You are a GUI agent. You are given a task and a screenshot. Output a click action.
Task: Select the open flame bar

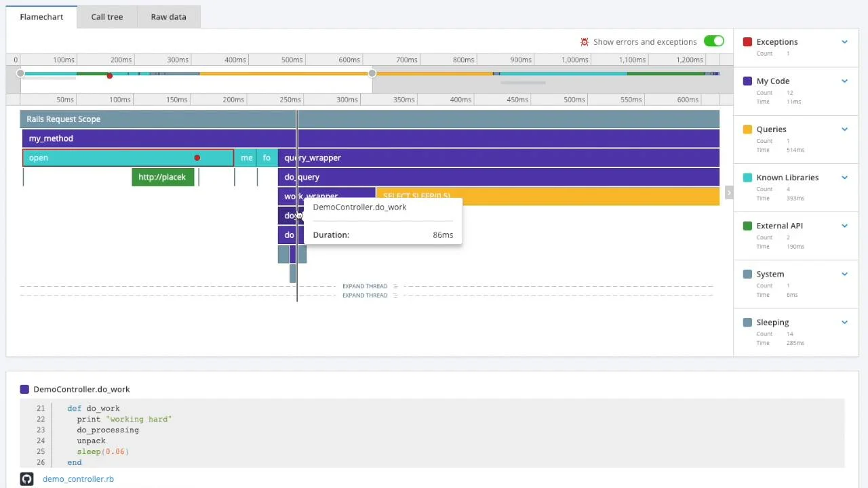[x=128, y=158]
